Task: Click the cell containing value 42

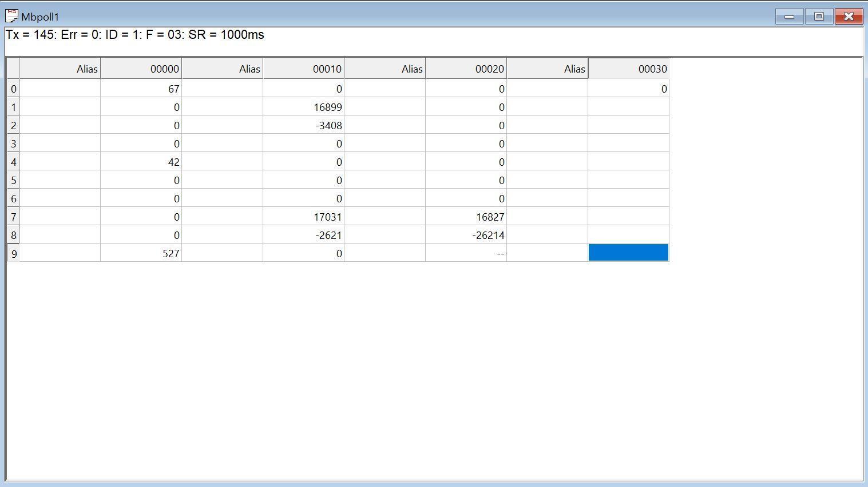Action: point(141,162)
